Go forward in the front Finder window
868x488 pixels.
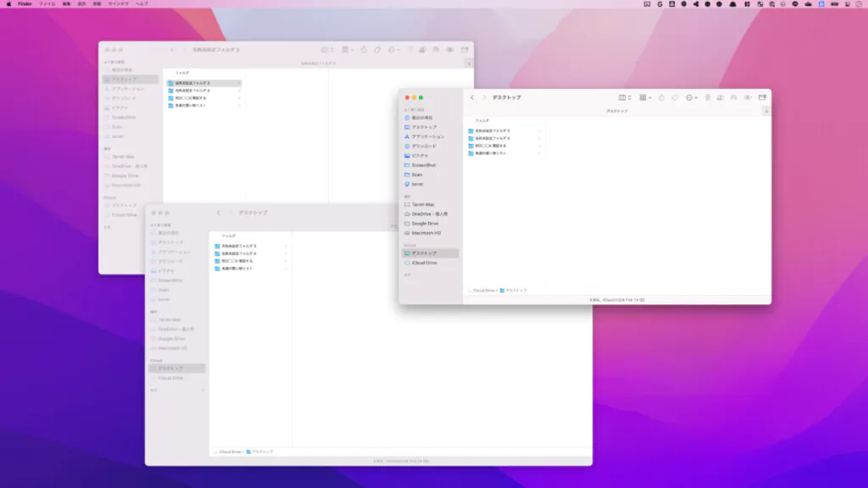[x=484, y=97]
